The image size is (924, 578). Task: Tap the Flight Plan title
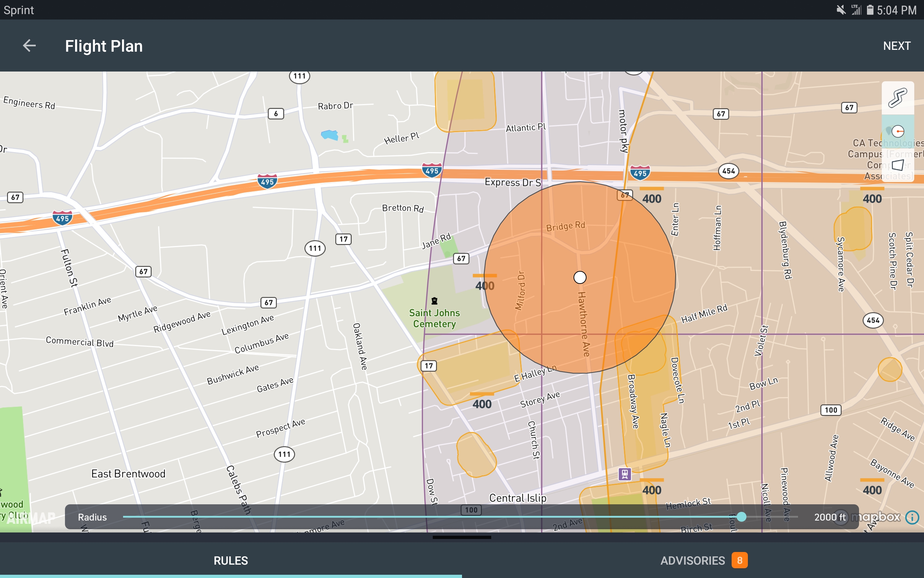[x=104, y=46]
